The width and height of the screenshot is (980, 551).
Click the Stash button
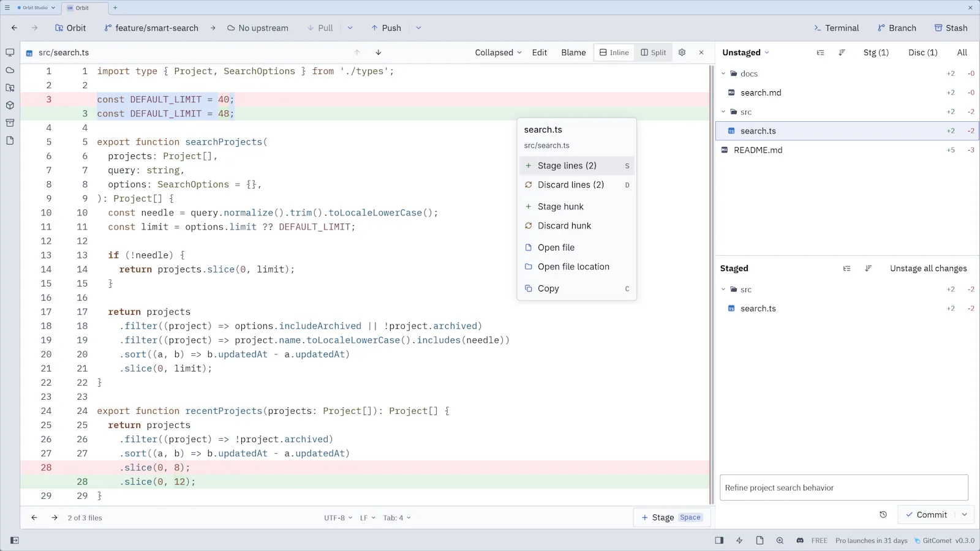click(951, 28)
